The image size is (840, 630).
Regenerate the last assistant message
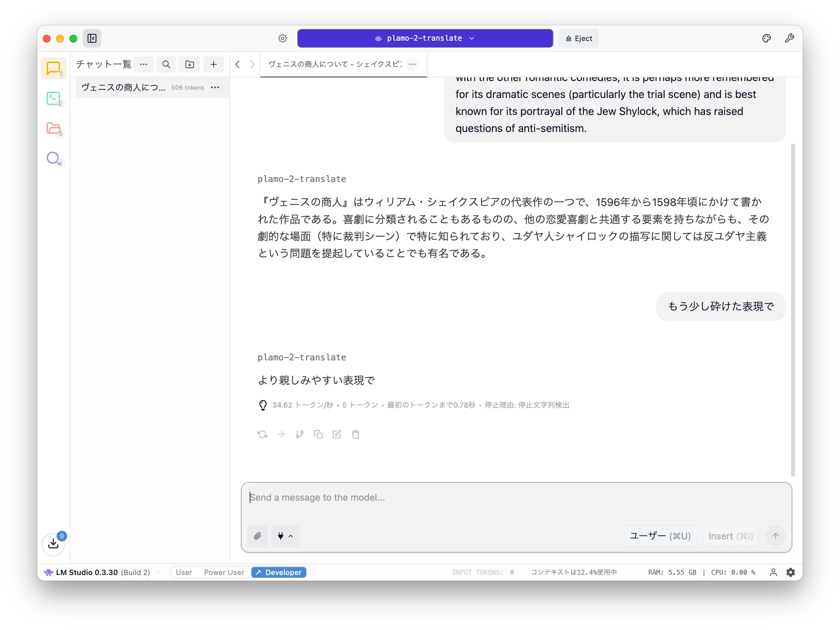click(262, 434)
